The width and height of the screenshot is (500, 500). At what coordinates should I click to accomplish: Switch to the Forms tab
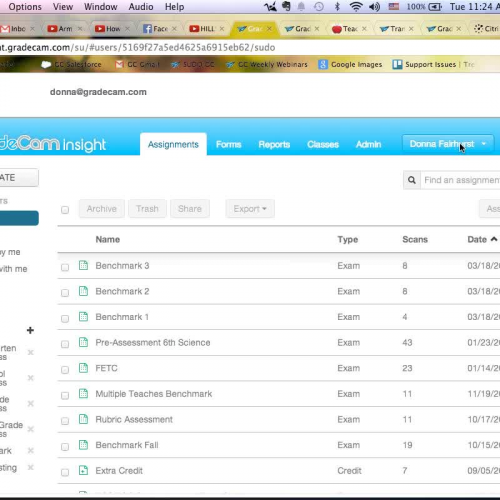228,144
